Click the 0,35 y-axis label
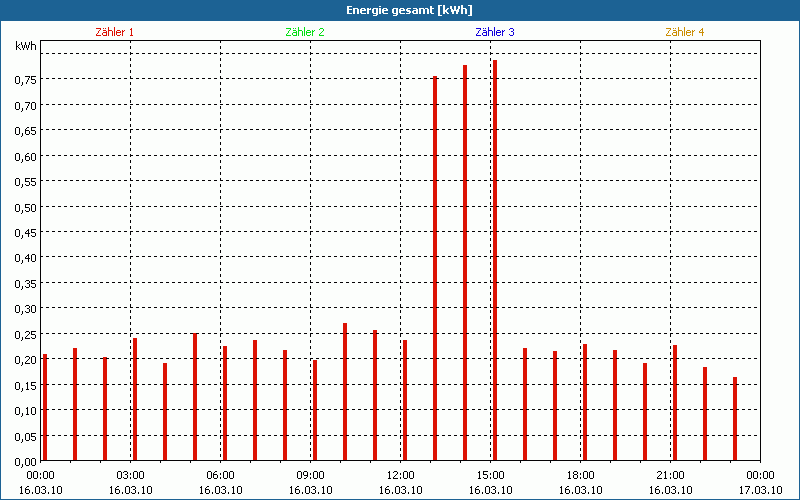The height and width of the screenshot is (500, 800). [x=26, y=283]
